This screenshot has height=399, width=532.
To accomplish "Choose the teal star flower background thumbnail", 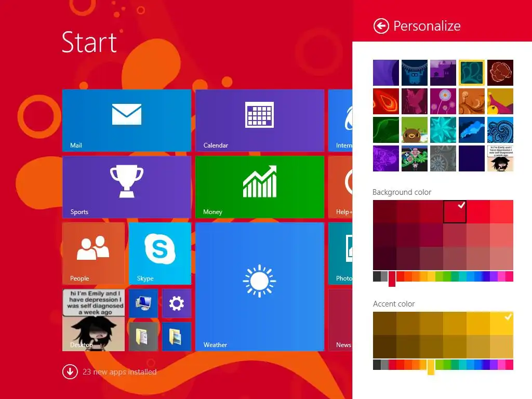I will tap(443, 130).
